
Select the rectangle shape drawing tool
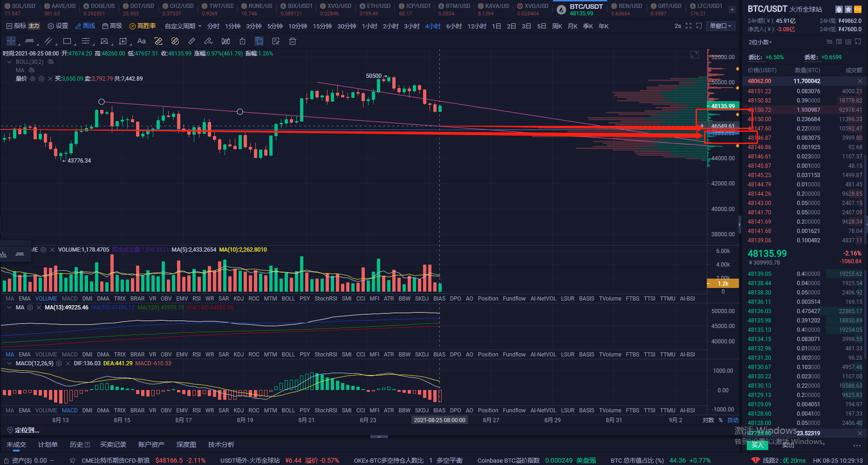pyautogui.click(x=67, y=41)
